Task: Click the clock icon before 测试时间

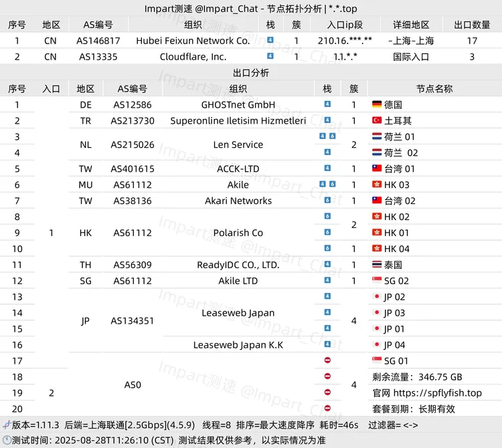Action: 6,441
